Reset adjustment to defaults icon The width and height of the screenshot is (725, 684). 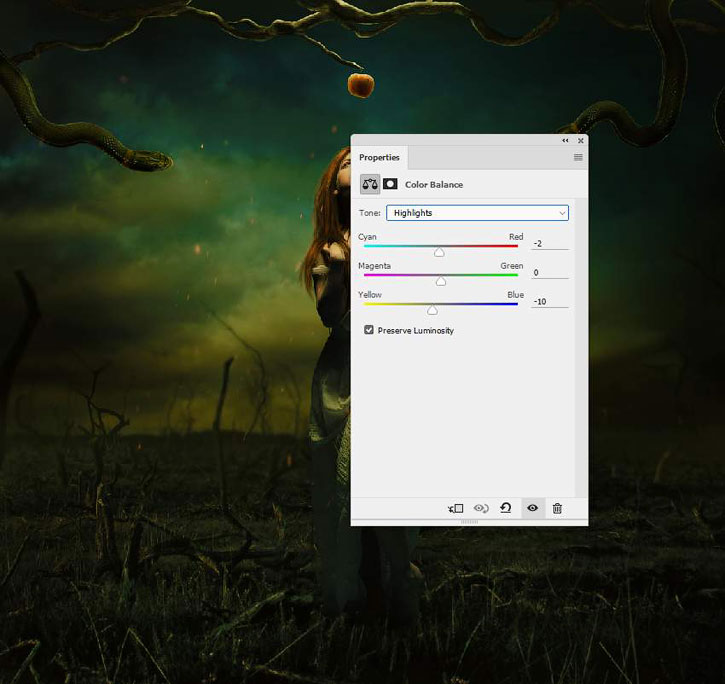tap(506, 508)
